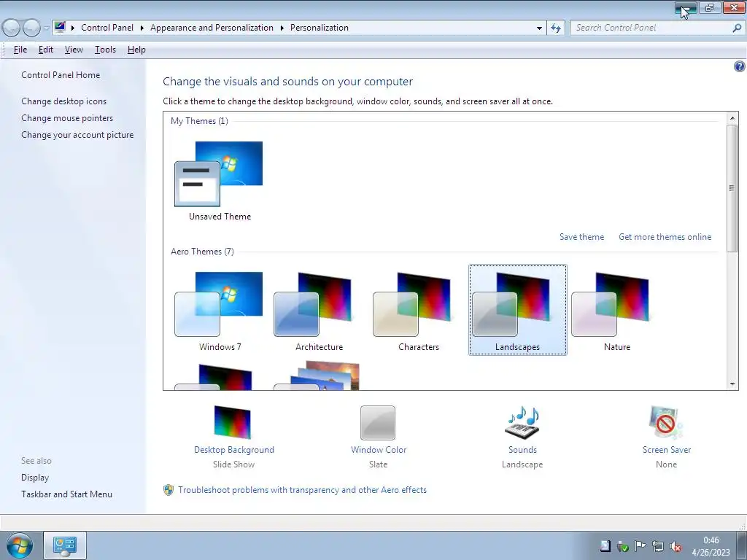This screenshot has width=747, height=560.
Task: Open Help question mark icon
Action: [x=740, y=66]
